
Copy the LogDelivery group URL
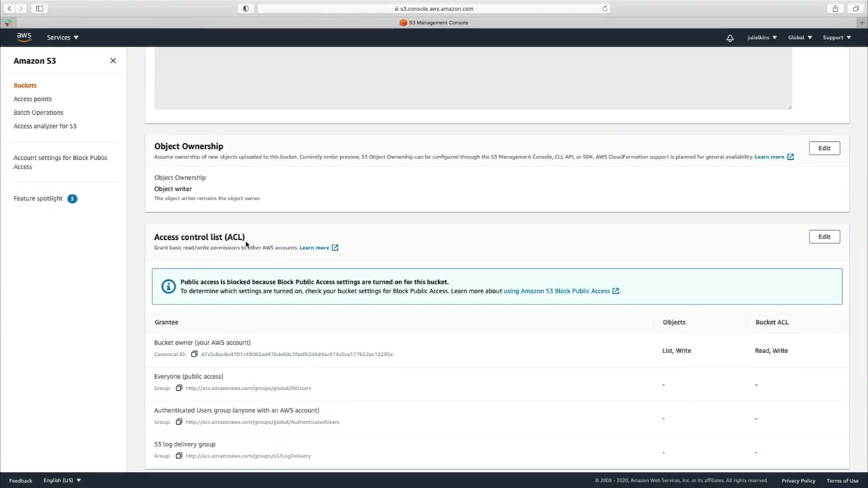[179, 456]
